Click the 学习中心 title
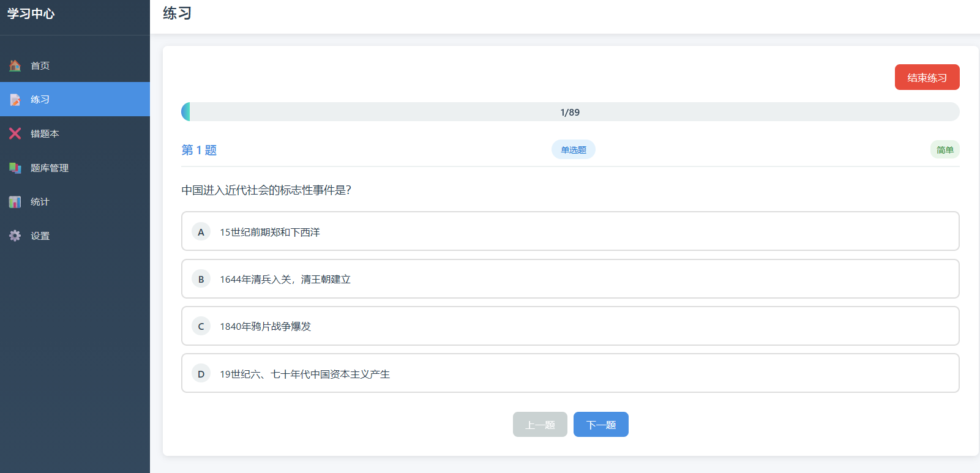980x473 pixels. click(x=31, y=13)
